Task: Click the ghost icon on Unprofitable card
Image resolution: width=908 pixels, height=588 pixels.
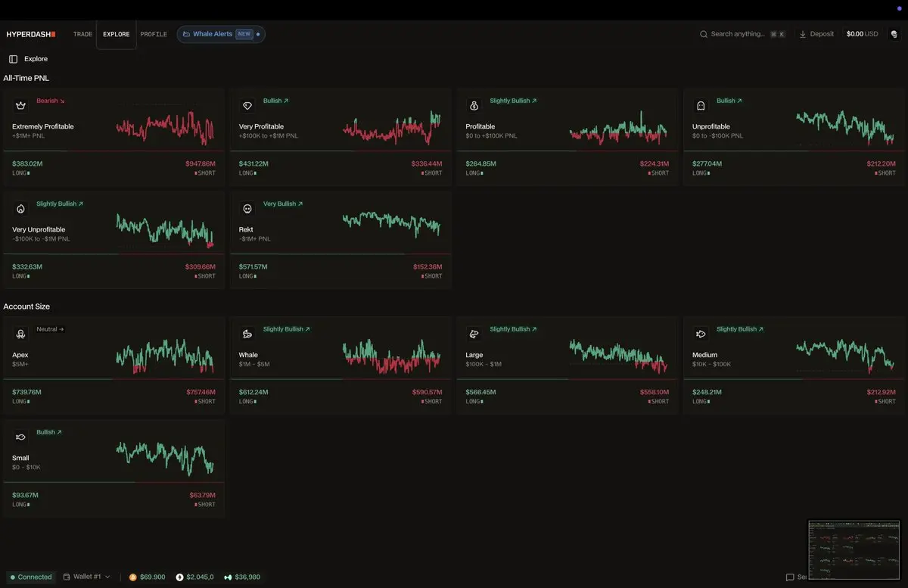Action: [x=701, y=106]
